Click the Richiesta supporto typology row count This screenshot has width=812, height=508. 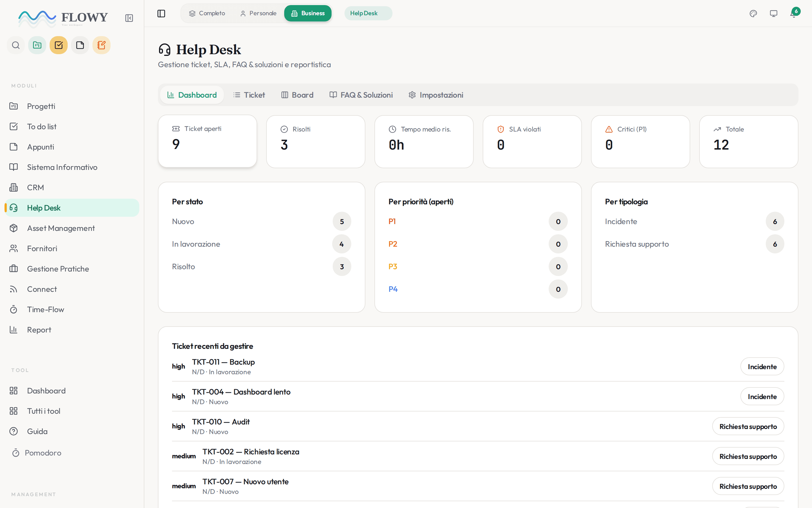pos(775,244)
